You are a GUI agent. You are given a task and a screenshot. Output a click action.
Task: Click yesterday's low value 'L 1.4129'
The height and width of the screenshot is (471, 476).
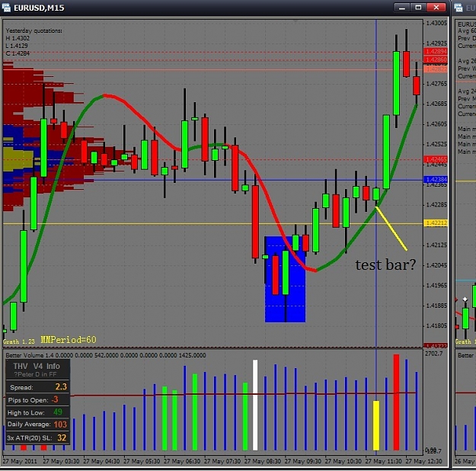(17, 46)
